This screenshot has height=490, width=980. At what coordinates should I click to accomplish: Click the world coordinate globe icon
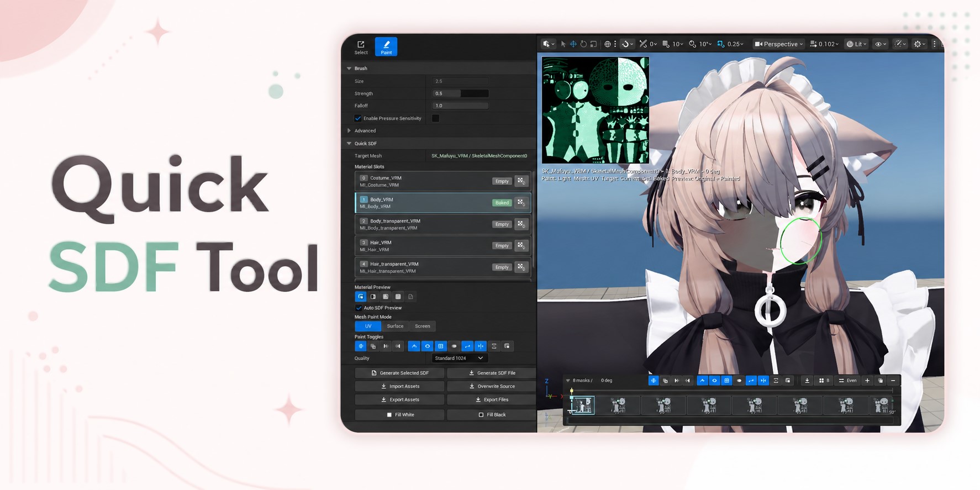[x=608, y=44]
